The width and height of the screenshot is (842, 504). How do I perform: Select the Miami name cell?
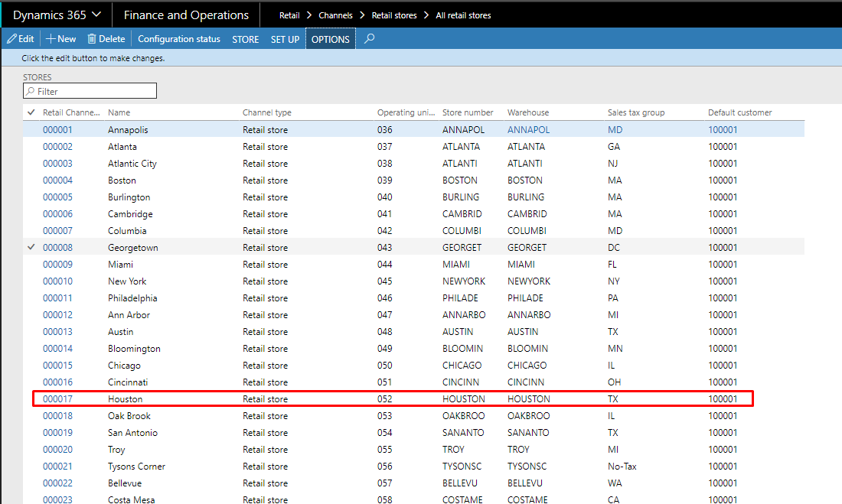[120, 264]
